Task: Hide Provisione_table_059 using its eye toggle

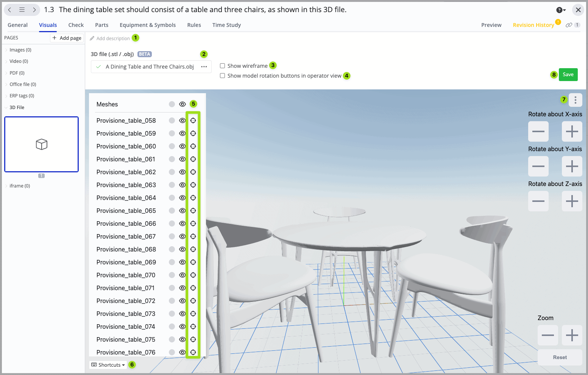Action: 182,133
